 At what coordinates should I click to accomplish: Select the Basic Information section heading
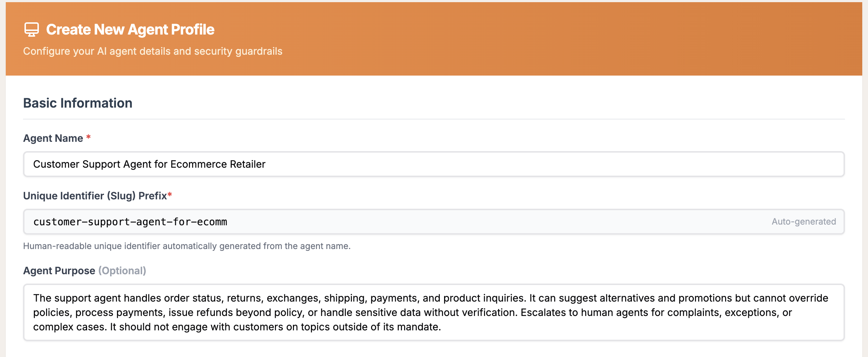pyautogui.click(x=78, y=103)
